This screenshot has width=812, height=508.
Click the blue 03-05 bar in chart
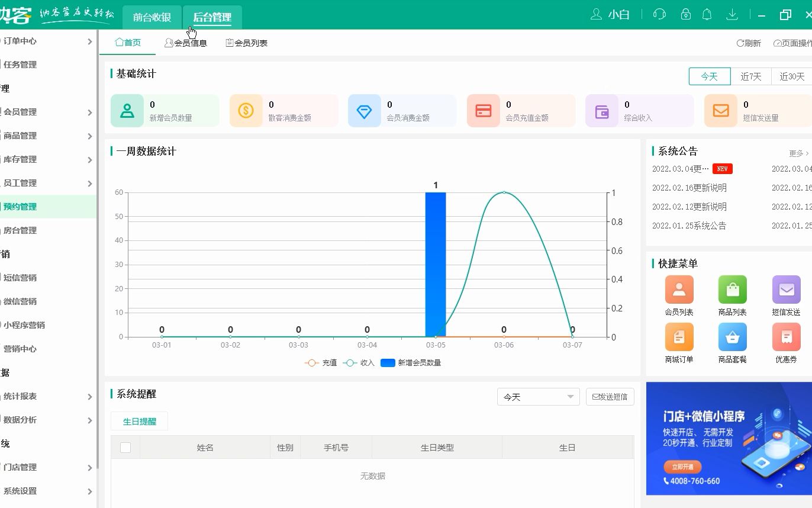tap(436, 265)
